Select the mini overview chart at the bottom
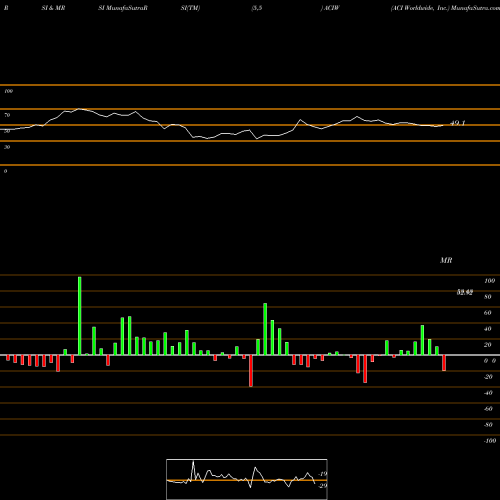 pos(247,479)
